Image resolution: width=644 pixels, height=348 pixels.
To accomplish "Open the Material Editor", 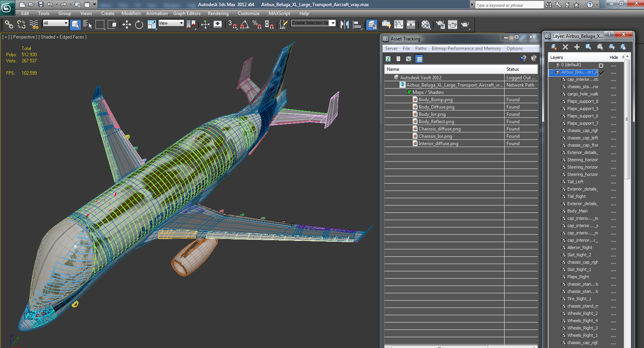I will point(426,24).
